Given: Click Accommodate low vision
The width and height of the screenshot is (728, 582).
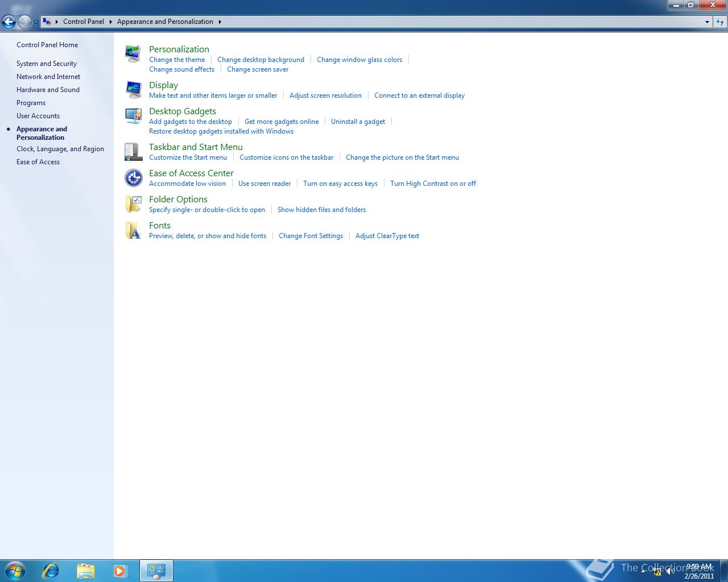Looking at the screenshot, I should [187, 184].
